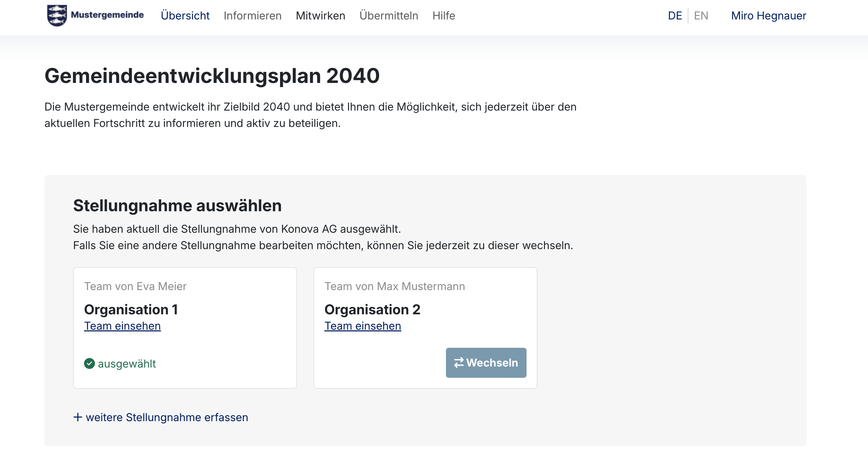Add weitere Stellungnahme erfassen
This screenshot has width=868, height=458.
tap(167, 417)
